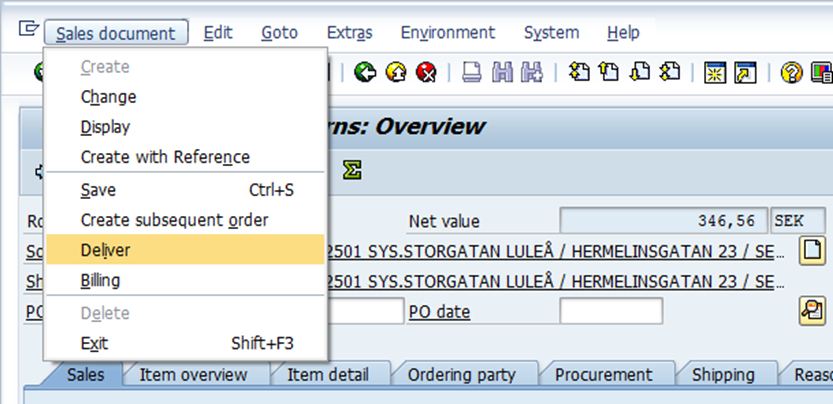The image size is (833, 404).
Task: Click the Sigma totals icon
Action: click(351, 171)
